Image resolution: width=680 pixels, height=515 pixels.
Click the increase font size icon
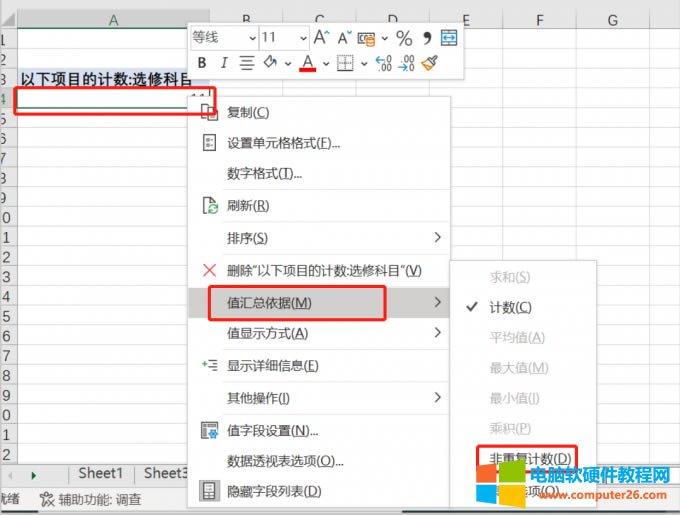click(321, 38)
